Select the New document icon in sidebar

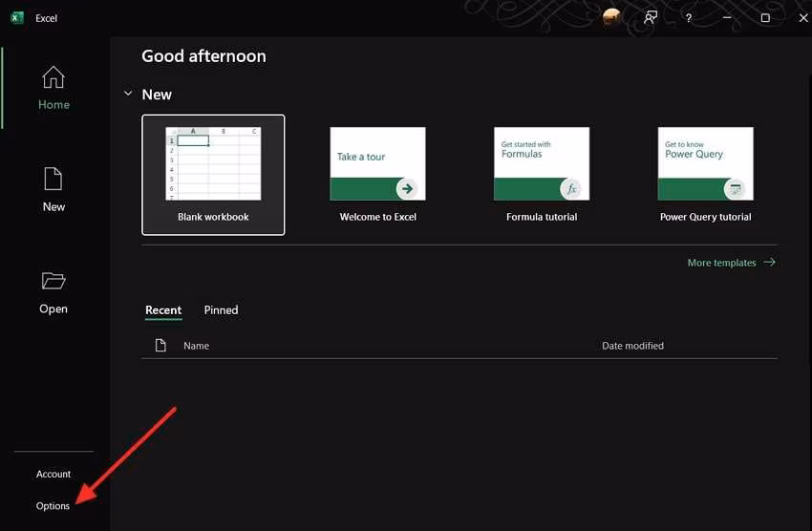coord(53,180)
